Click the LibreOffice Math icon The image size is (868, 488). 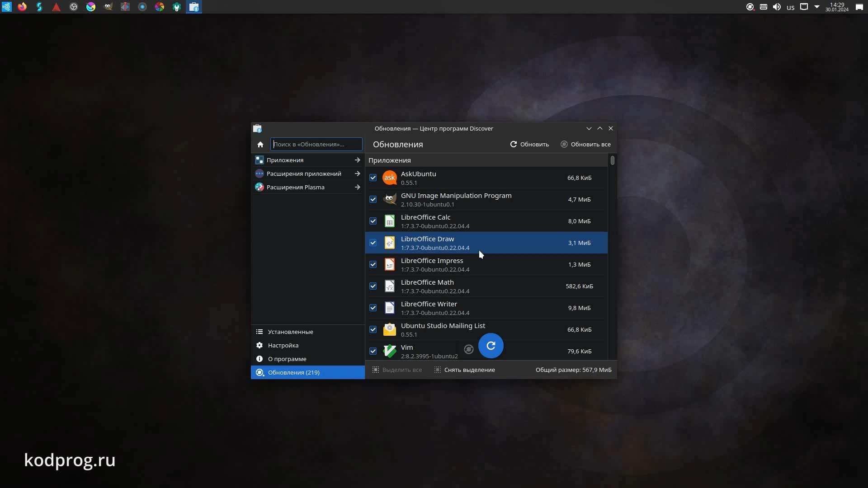tap(389, 286)
